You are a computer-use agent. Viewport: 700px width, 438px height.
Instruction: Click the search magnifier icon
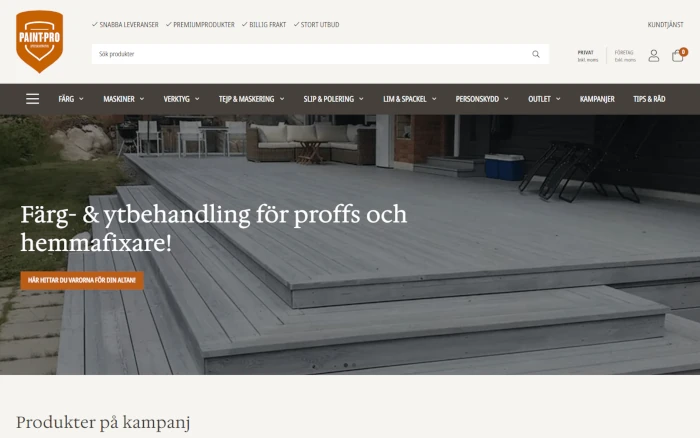[536, 54]
